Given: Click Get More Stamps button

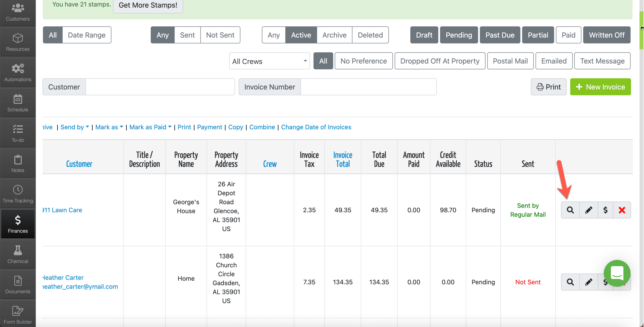Looking at the screenshot, I should 148,5.
